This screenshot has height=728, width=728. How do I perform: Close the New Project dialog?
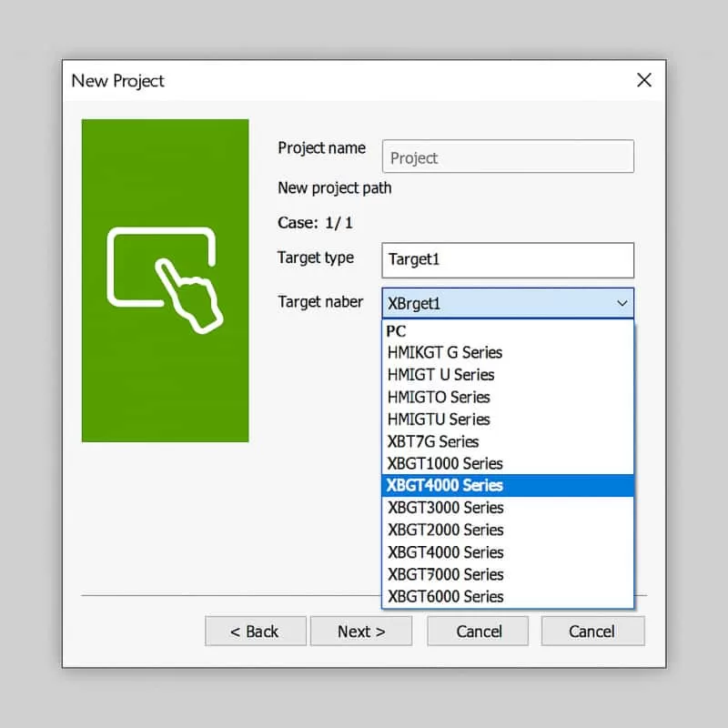point(644,80)
